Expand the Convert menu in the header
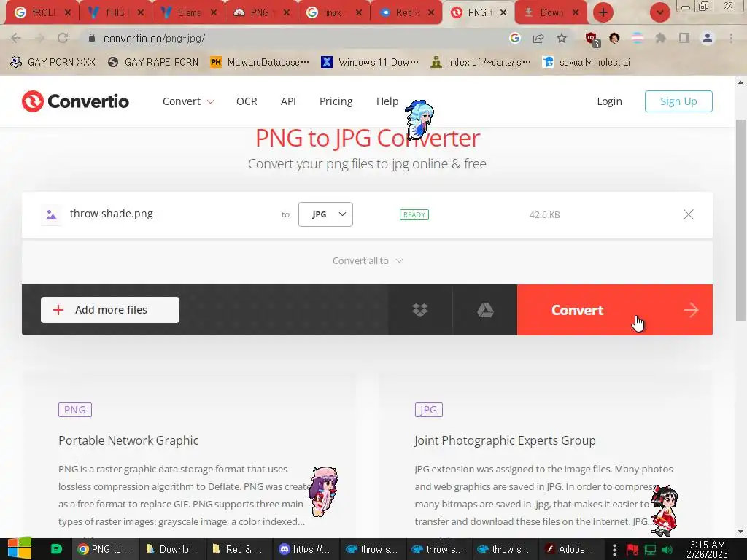The height and width of the screenshot is (560, 747). (188, 101)
